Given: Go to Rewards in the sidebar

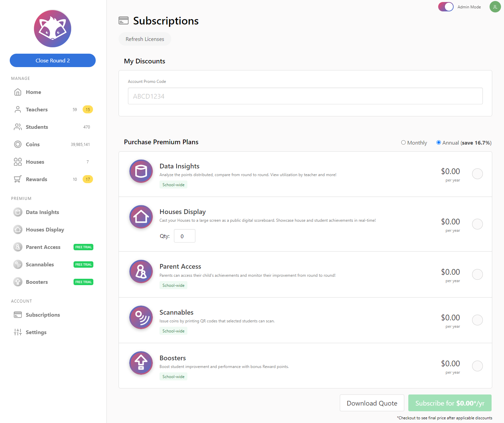Looking at the screenshot, I should 36,179.
